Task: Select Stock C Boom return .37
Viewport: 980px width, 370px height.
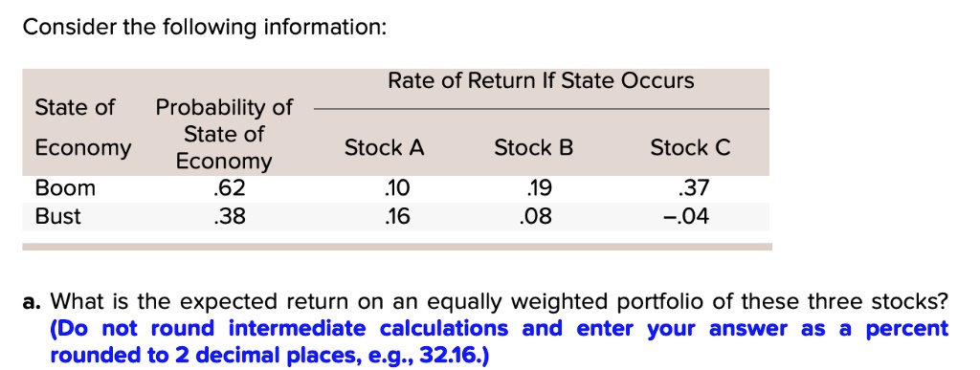Action: 693,188
